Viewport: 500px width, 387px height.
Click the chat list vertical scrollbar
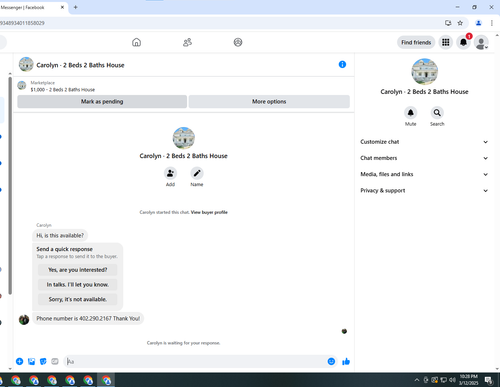[10, 185]
